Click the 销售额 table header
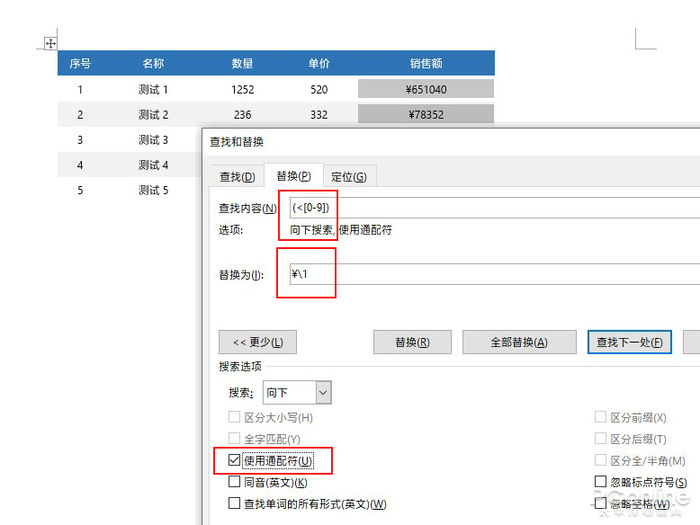This screenshot has width=700, height=525. tap(426, 63)
